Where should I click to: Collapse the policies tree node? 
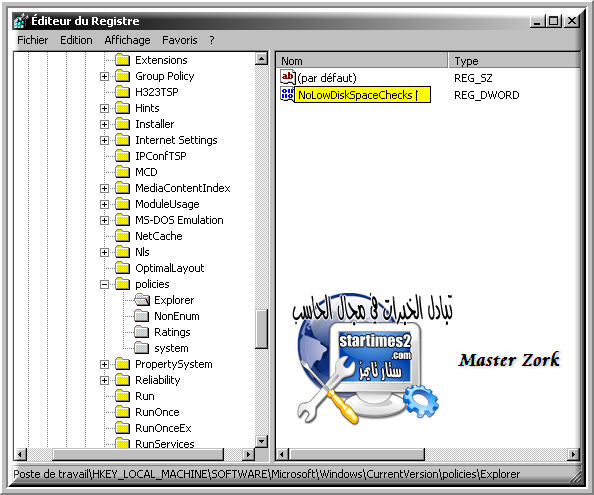(105, 284)
